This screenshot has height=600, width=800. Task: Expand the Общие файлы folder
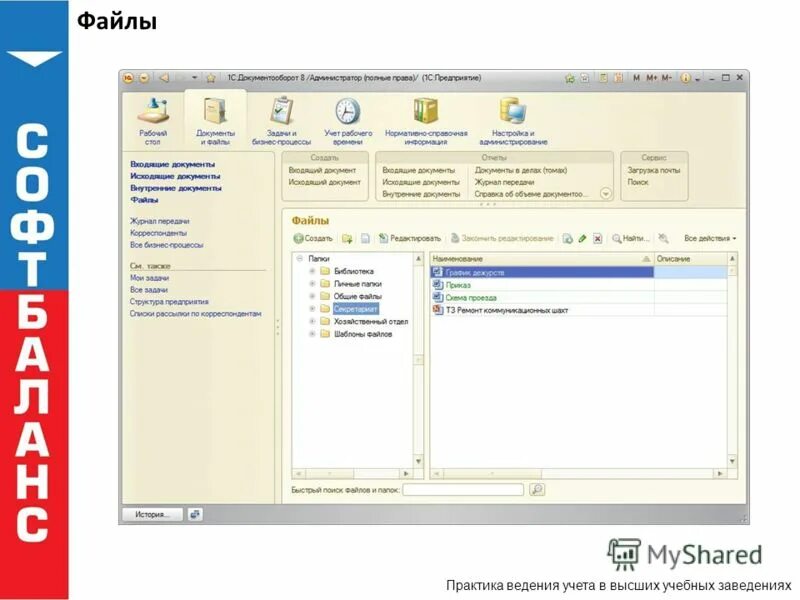312,296
